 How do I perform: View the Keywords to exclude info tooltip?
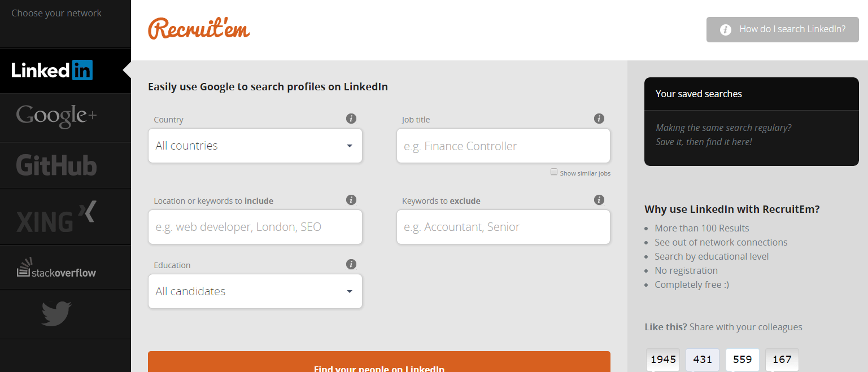point(599,199)
